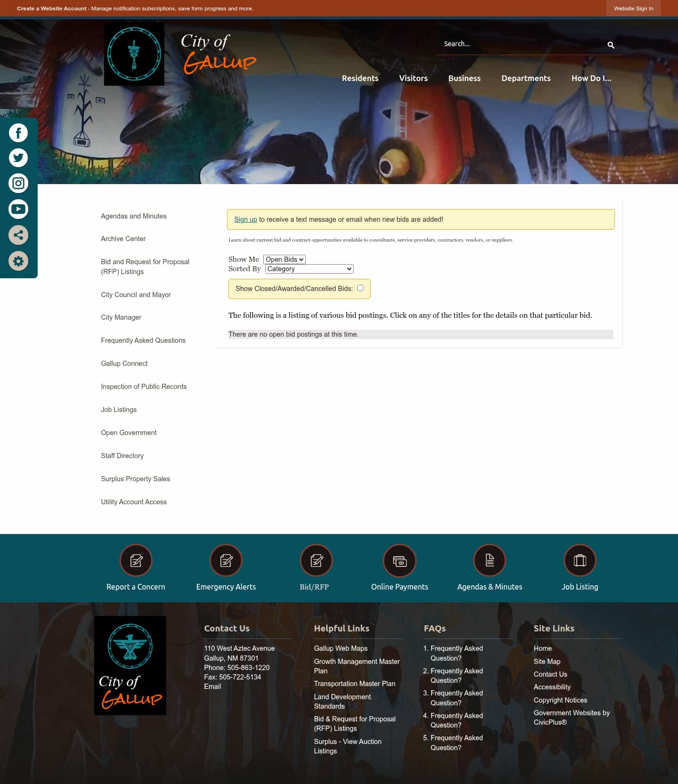
Task: Open footer Bid & Request for Proposal Listings
Action: point(355,724)
